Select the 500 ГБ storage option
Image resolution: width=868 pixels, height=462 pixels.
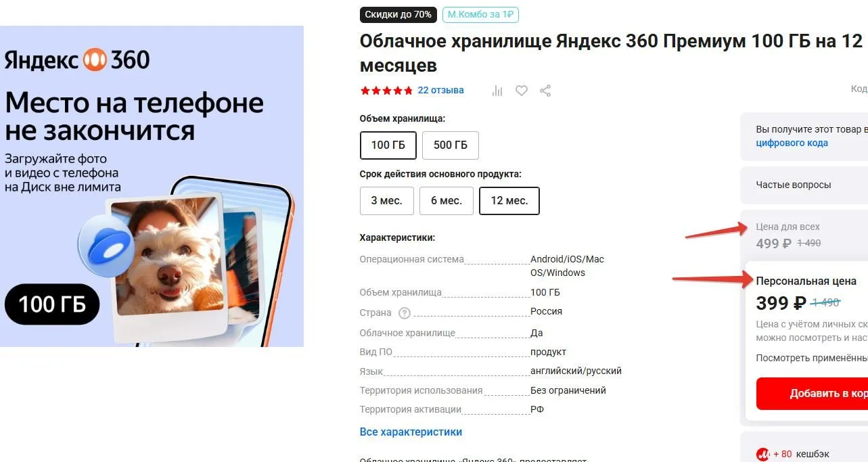pyautogui.click(x=451, y=145)
